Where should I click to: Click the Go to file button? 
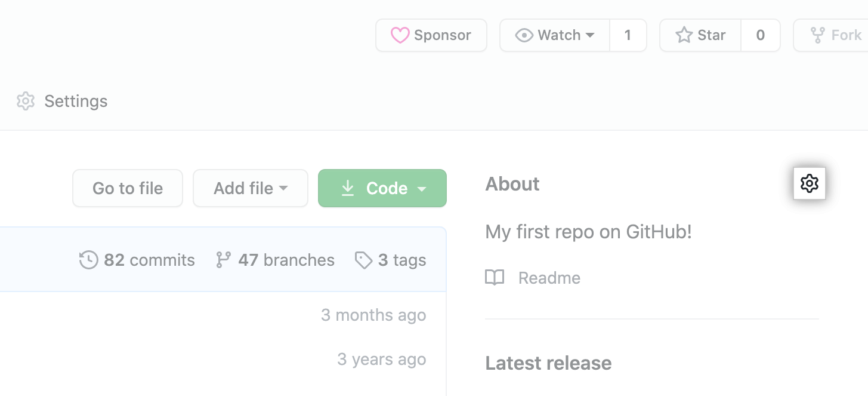[x=127, y=188]
